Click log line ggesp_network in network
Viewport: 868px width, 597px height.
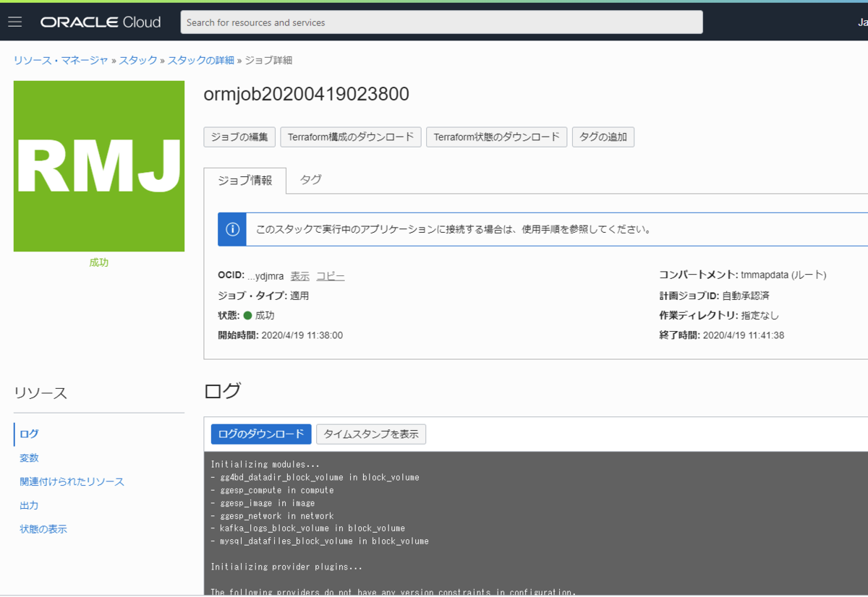pyautogui.click(x=272, y=516)
